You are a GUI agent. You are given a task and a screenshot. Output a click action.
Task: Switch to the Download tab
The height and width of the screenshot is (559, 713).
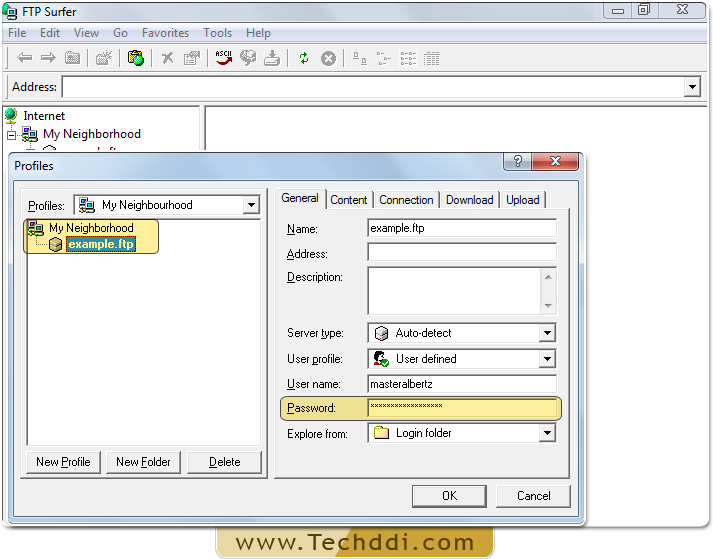[x=469, y=200]
